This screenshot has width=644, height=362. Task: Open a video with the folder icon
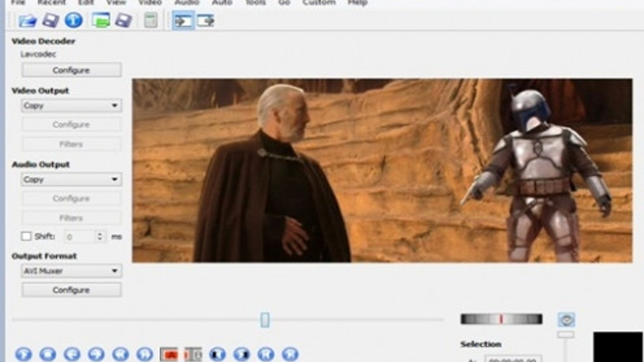click(28, 21)
